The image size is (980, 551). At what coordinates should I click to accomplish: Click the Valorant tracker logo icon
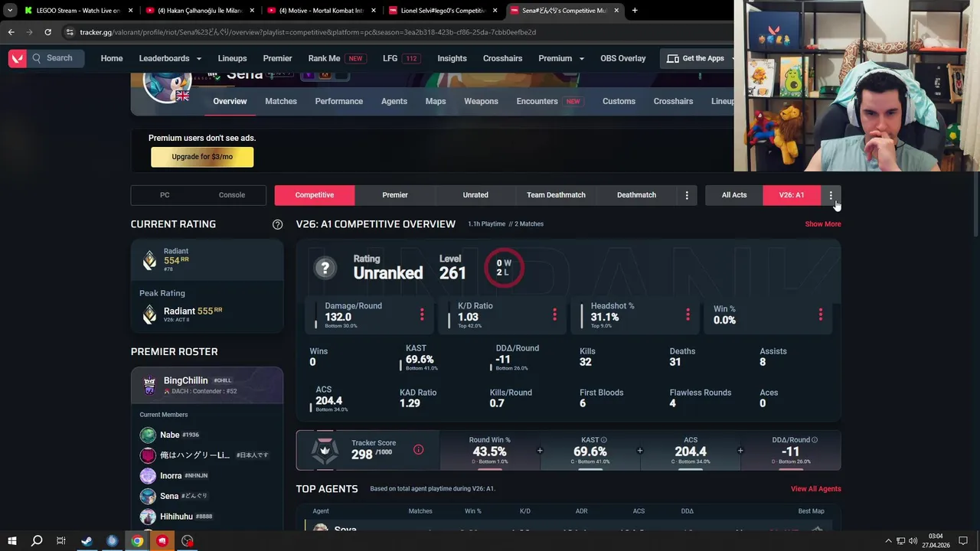click(x=17, y=58)
